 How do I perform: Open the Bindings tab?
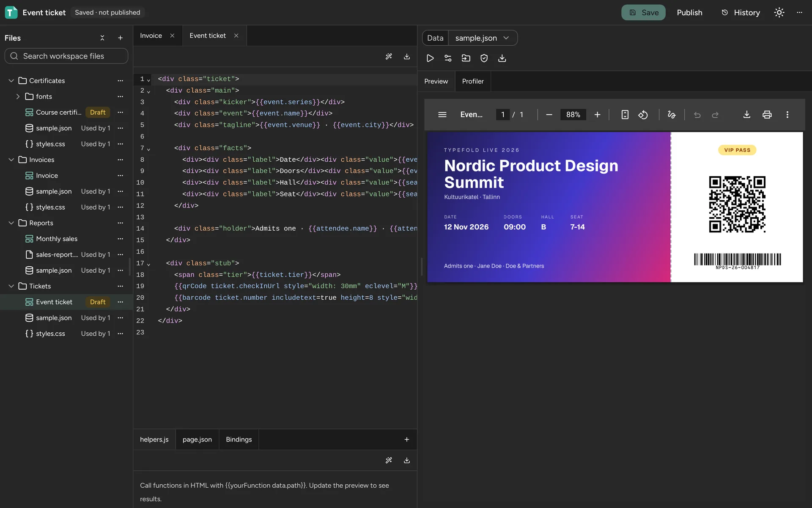point(239,439)
